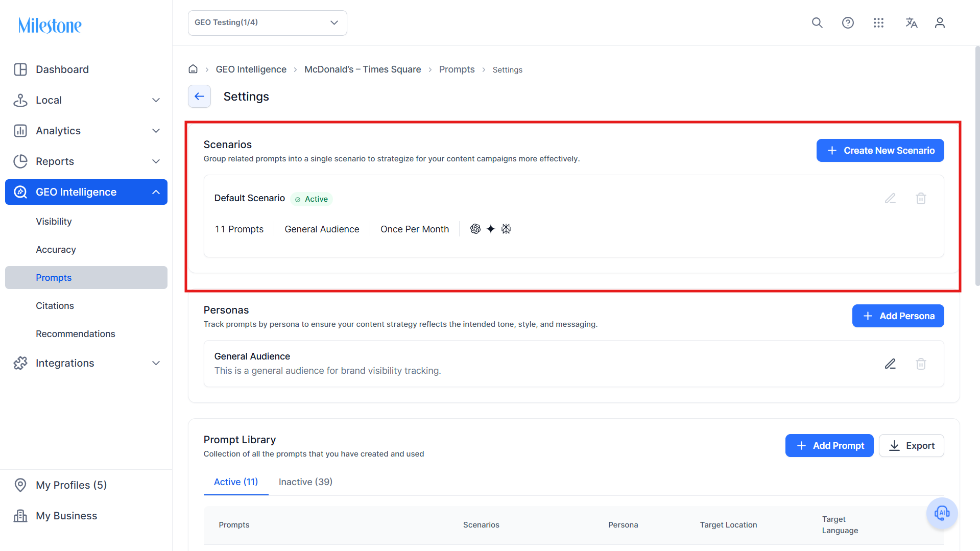Open Accuracy in the sidebar
Image resolution: width=980 pixels, height=551 pixels.
coord(56,249)
